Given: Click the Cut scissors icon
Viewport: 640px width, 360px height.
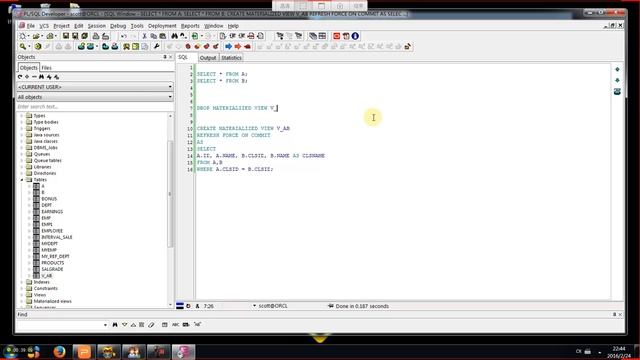Looking at the screenshot, I should click(144, 36).
